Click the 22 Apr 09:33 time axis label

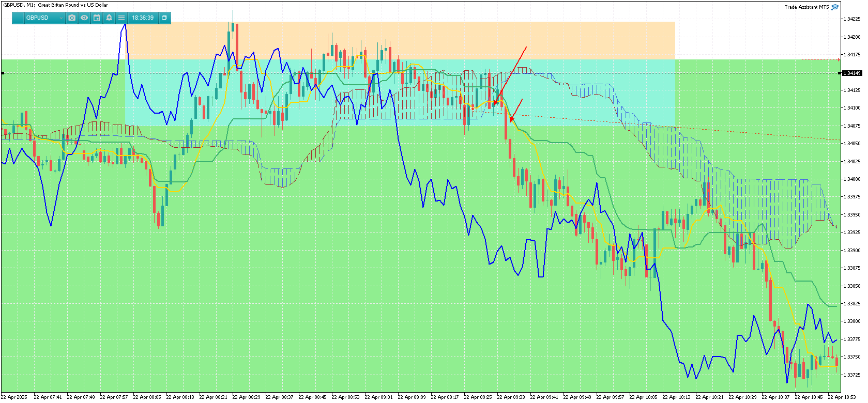[x=510, y=397]
